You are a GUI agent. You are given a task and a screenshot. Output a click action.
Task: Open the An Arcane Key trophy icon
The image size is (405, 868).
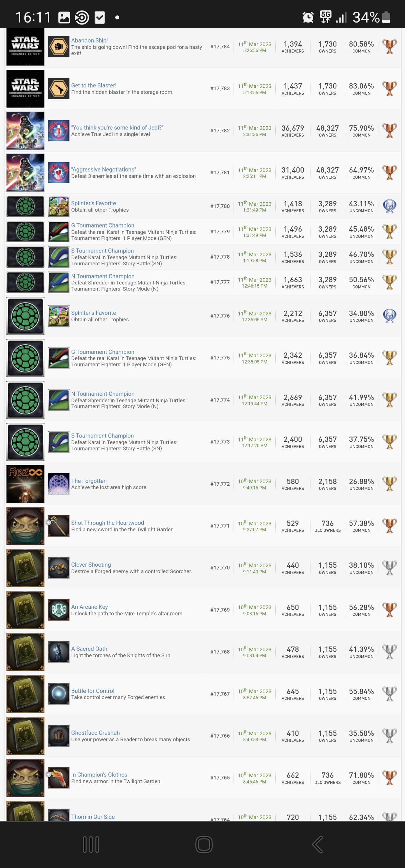[59, 610]
